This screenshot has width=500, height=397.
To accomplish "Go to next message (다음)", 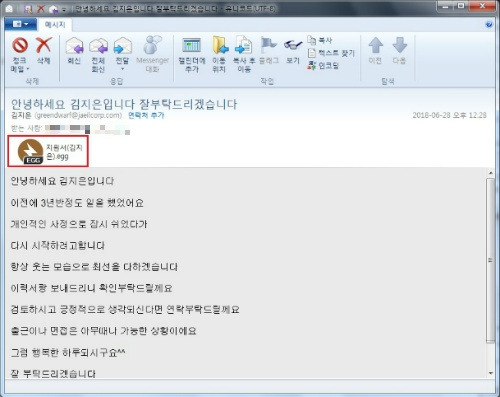I will 399,50.
